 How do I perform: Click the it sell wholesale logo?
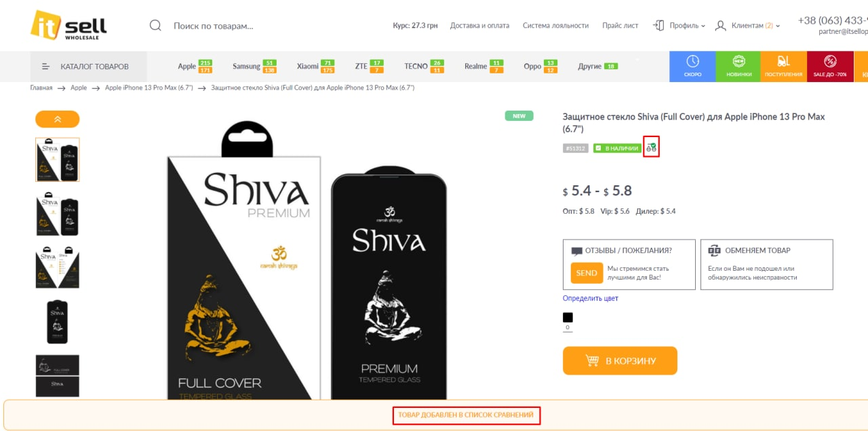68,26
